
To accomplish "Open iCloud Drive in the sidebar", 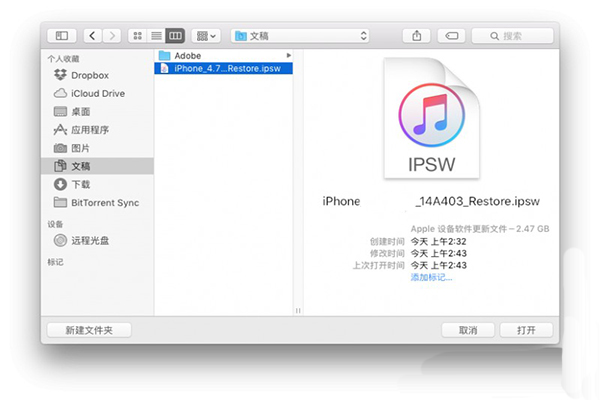I will (97, 93).
